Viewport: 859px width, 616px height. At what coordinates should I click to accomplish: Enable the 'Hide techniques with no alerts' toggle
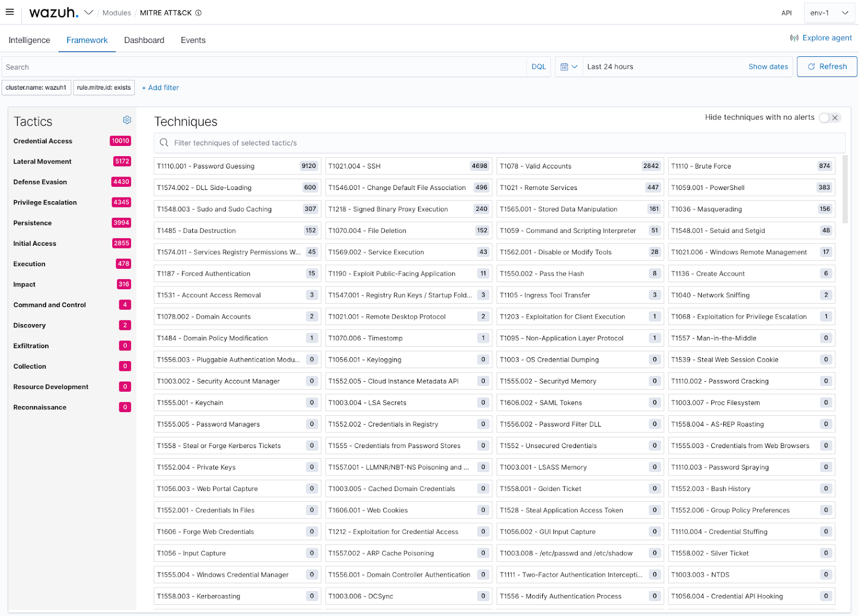825,117
